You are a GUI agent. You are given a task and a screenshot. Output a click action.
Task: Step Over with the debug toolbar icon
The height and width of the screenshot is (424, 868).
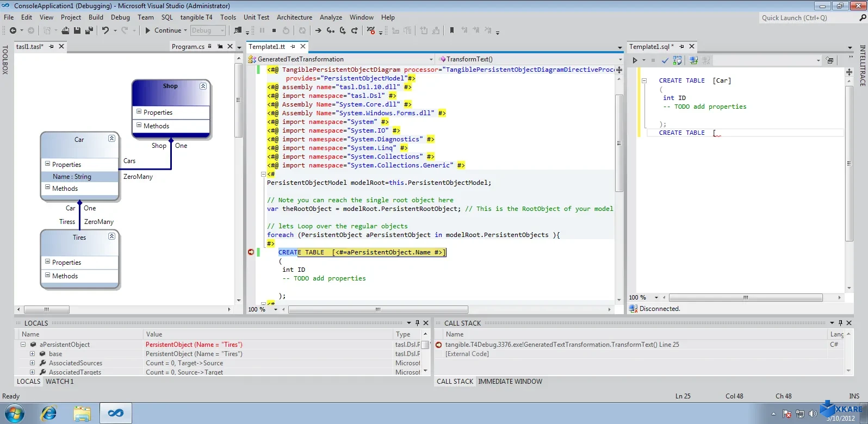tap(343, 30)
